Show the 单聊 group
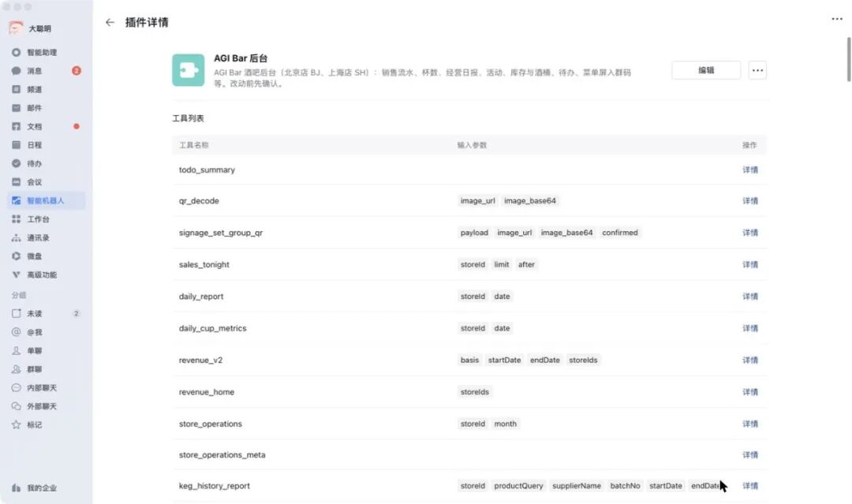 pos(47,350)
